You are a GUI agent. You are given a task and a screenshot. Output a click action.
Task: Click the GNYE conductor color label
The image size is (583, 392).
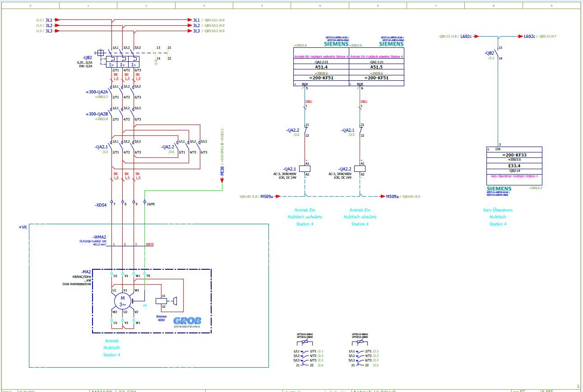[150, 244]
